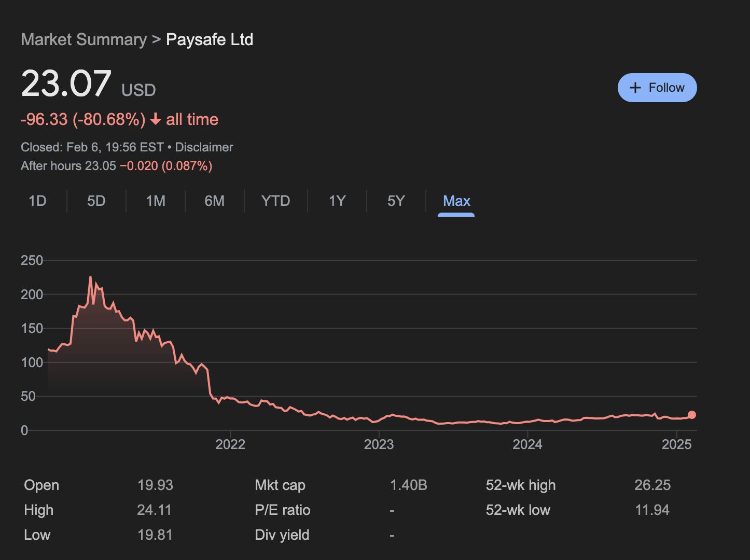Click the Div yield label
Viewport: 750px width, 560px height.
(282, 535)
